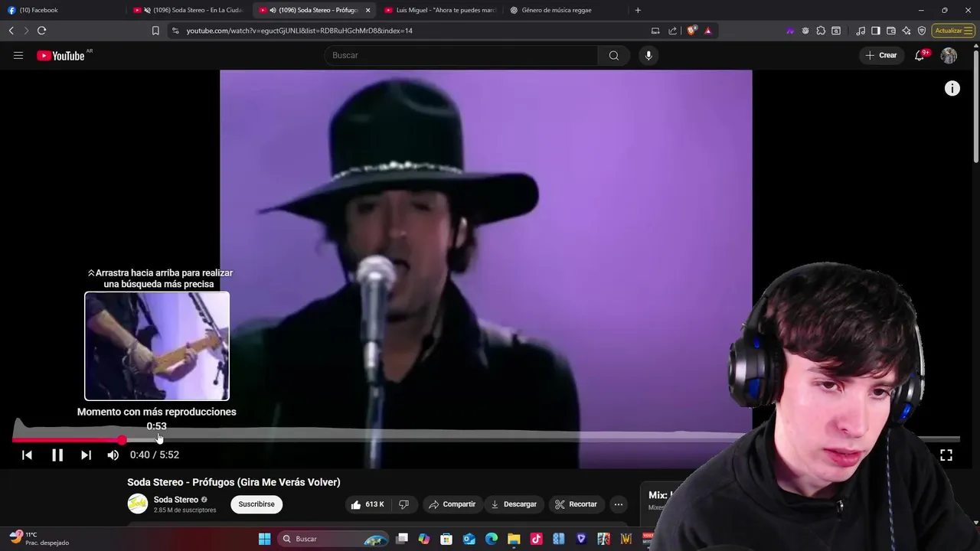980x551 pixels.
Task: Open Outlook from the taskbar
Action: (469, 539)
